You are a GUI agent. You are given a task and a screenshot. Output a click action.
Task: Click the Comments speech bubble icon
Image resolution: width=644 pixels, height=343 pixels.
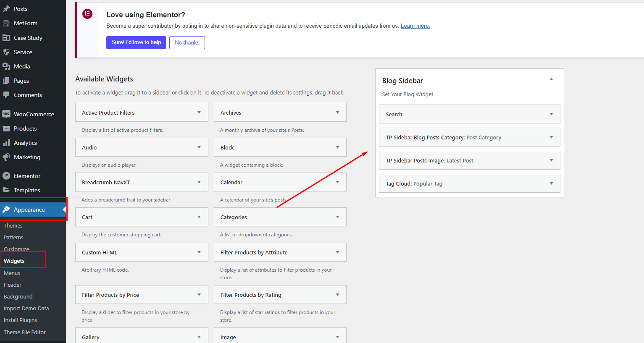click(x=6, y=95)
